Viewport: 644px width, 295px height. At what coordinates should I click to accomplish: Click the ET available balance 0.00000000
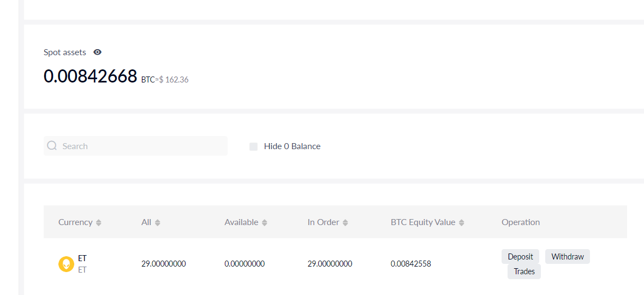(x=245, y=264)
